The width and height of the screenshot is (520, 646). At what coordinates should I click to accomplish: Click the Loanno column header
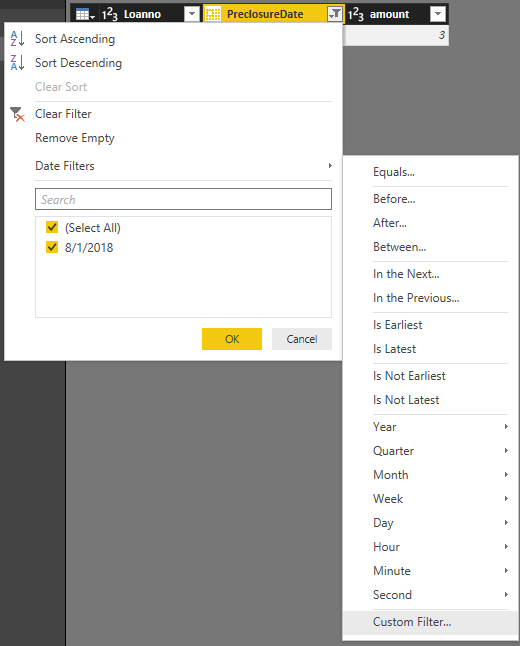[x=143, y=14]
